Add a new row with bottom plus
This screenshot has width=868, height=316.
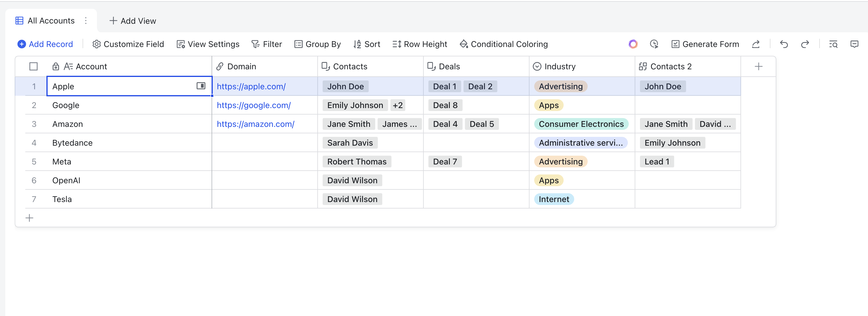(29, 218)
